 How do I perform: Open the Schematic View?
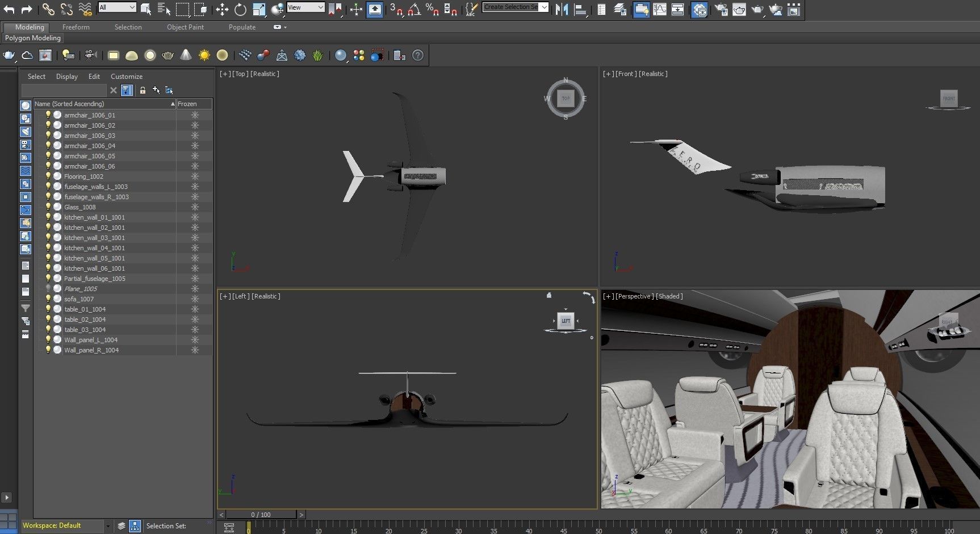point(678,9)
